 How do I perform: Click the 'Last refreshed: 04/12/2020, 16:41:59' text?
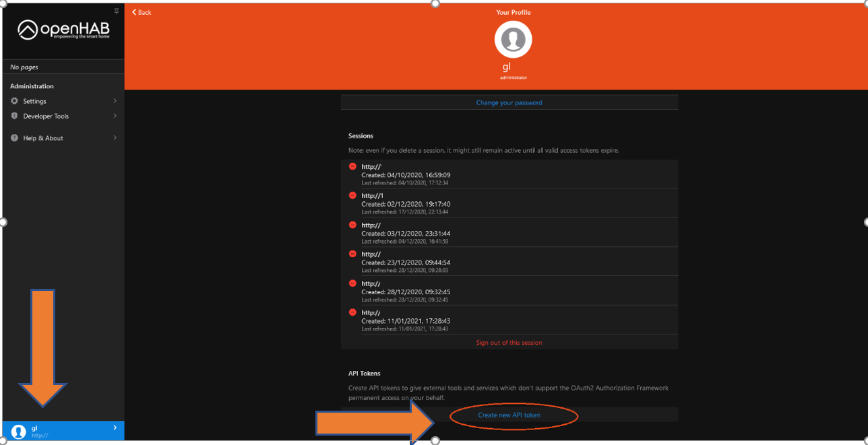coord(404,241)
